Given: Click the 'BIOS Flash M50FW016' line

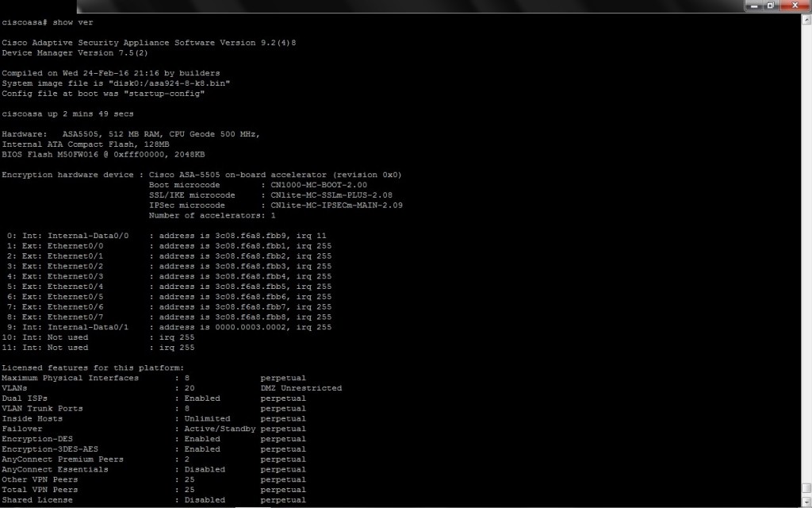Looking at the screenshot, I should pos(103,155).
